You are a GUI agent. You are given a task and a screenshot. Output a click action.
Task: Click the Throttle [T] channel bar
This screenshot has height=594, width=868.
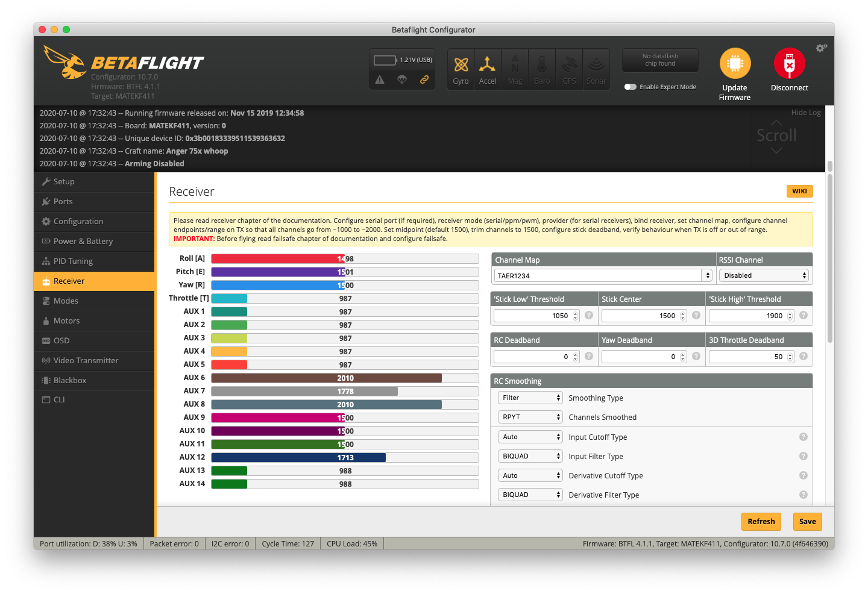[x=345, y=298]
